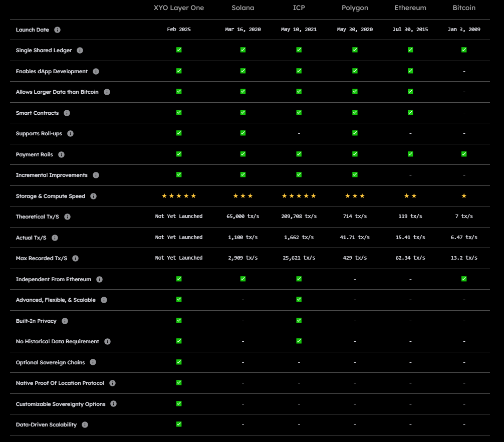The image size is (504, 442).
Task: Click the 25,621 tx/s max recorded value
Action: (299, 258)
